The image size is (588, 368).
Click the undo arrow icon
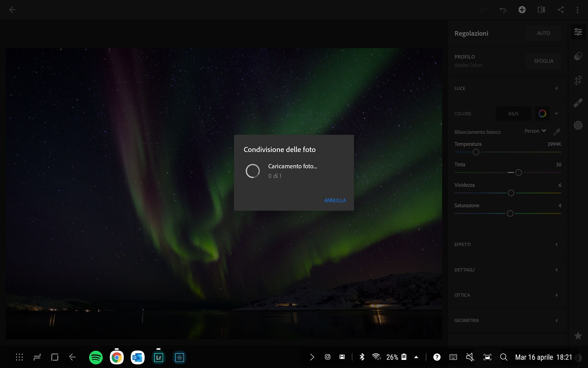click(503, 10)
